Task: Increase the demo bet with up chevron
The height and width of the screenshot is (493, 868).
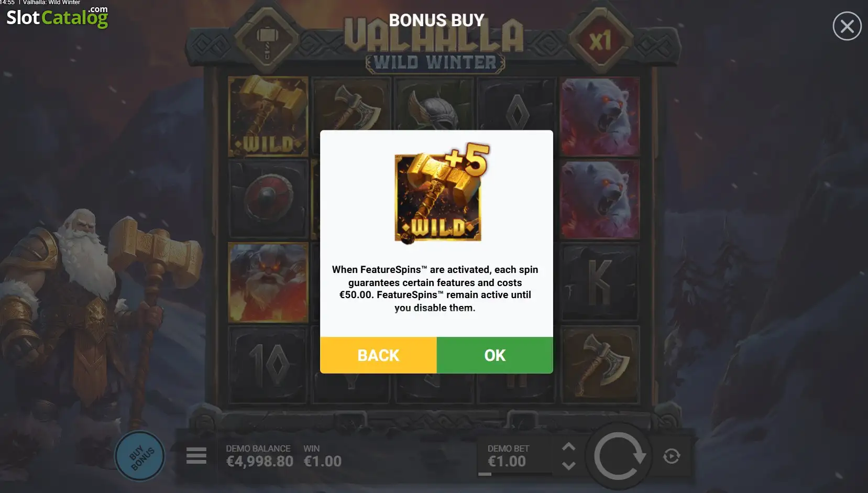Action: pyautogui.click(x=568, y=447)
